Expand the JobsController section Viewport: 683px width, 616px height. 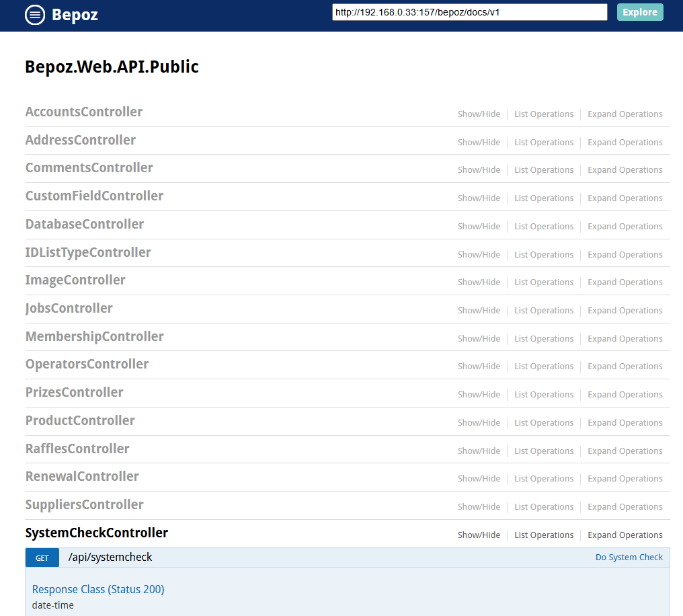click(69, 309)
